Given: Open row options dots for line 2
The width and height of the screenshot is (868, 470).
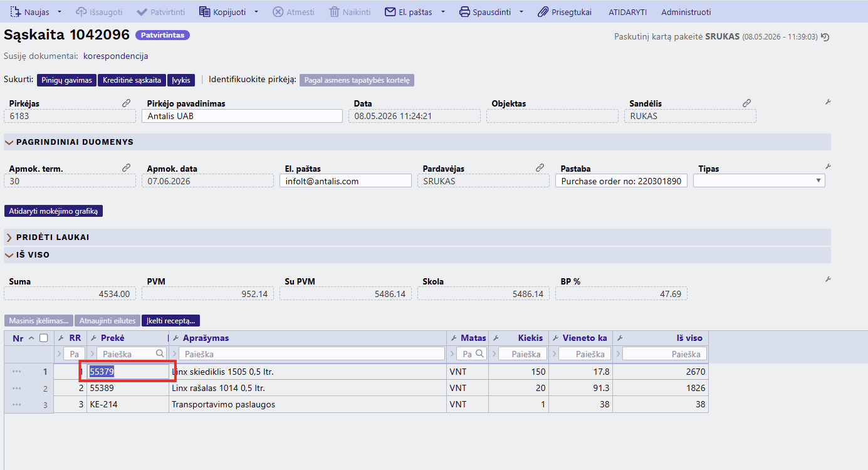Looking at the screenshot, I should pyautogui.click(x=17, y=389).
